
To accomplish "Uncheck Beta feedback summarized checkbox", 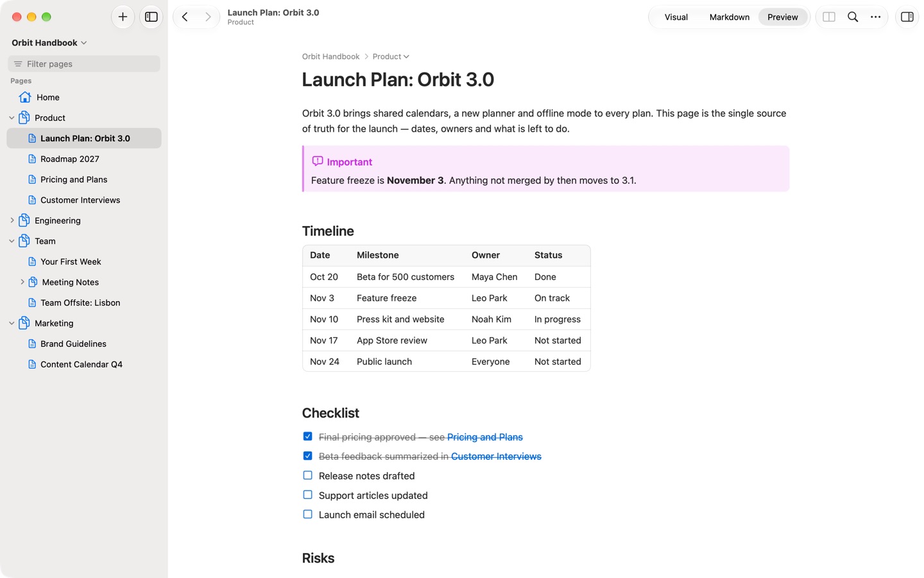I will click(x=307, y=456).
